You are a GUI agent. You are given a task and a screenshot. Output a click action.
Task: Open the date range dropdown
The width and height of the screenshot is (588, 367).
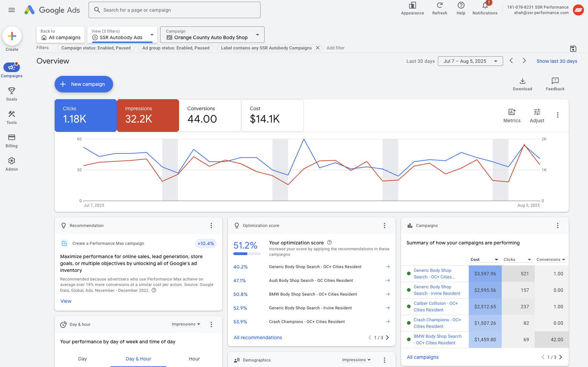point(470,61)
